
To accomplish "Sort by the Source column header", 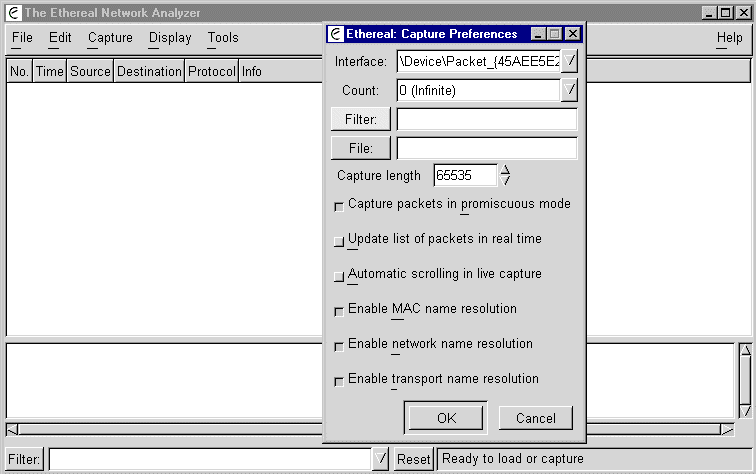I will pyautogui.click(x=90, y=71).
